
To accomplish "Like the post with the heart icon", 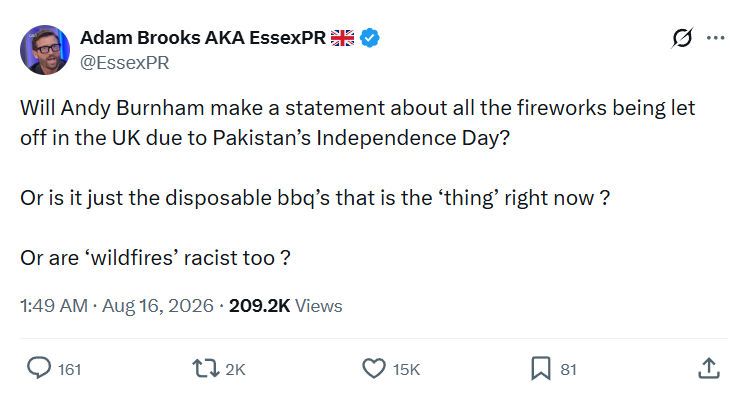I will [374, 369].
